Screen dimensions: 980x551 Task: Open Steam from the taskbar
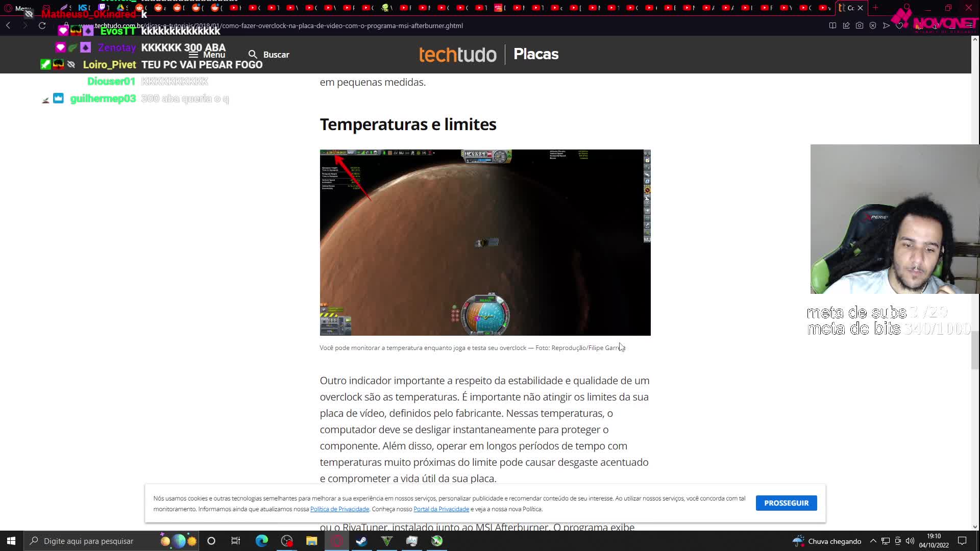(362, 541)
